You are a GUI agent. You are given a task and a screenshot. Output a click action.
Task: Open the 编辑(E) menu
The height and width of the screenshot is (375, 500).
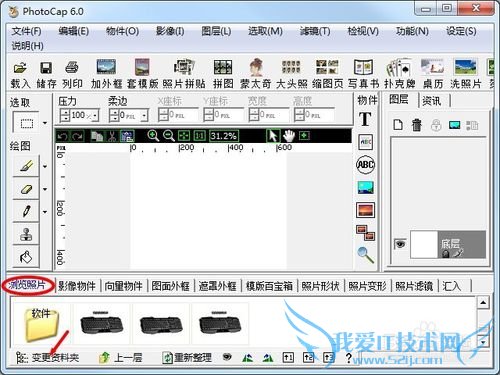(74, 31)
